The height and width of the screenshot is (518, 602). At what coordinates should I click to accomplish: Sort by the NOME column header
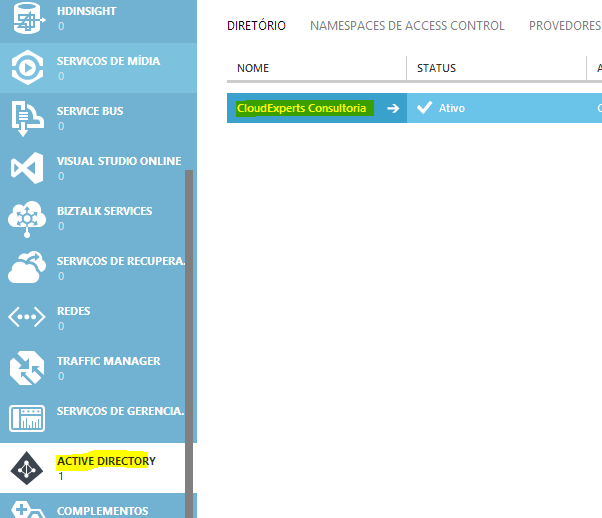253,68
